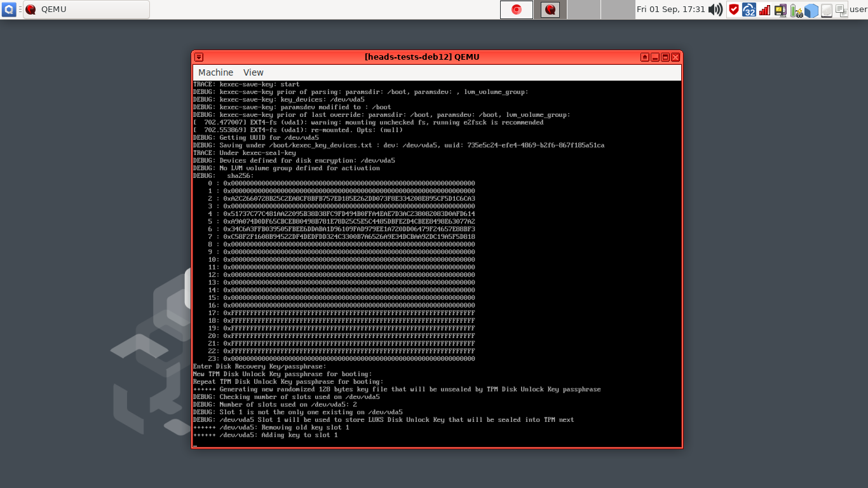Click the red shield security tray icon
868x488 pixels.
[x=734, y=9]
